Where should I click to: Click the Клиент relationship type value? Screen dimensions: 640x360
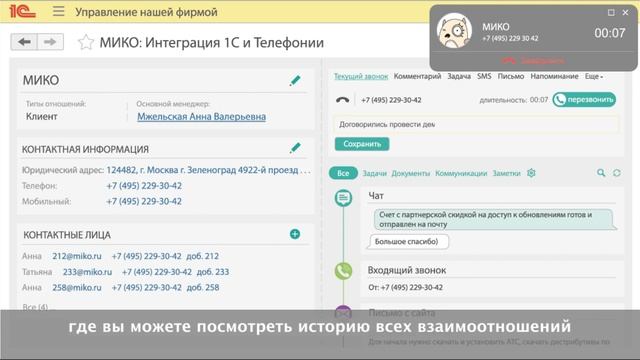[x=42, y=117]
